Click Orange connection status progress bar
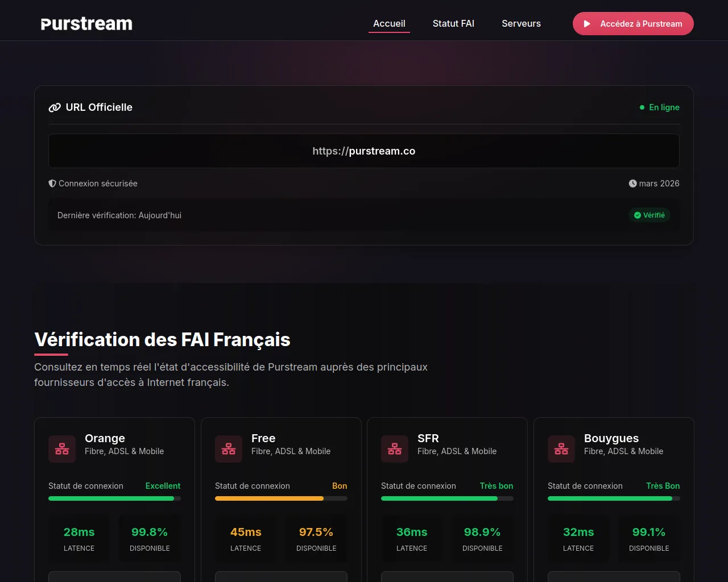This screenshot has height=582, width=728. click(114, 498)
